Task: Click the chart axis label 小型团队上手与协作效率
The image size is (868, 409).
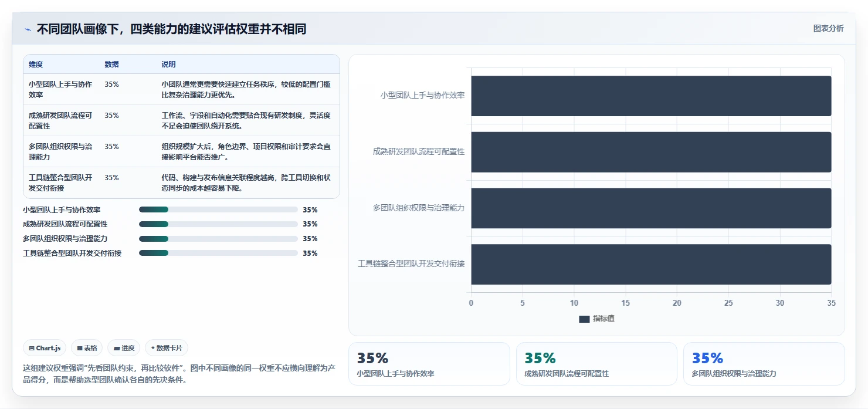Action: 422,95
